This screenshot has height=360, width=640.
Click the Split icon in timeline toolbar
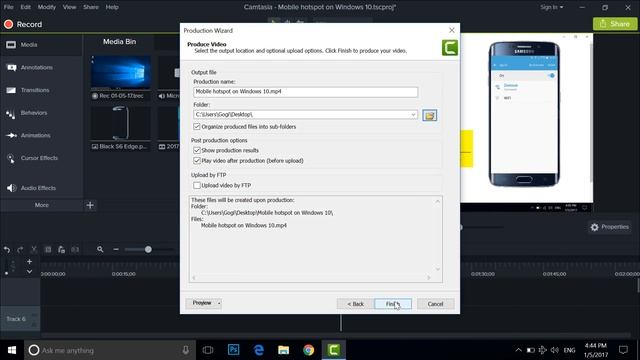pos(75,249)
